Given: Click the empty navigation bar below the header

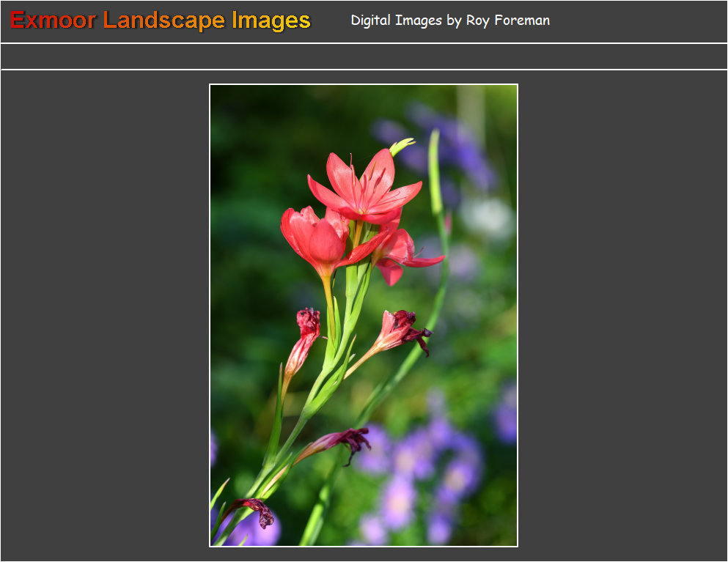Looking at the screenshot, I should (x=364, y=56).
